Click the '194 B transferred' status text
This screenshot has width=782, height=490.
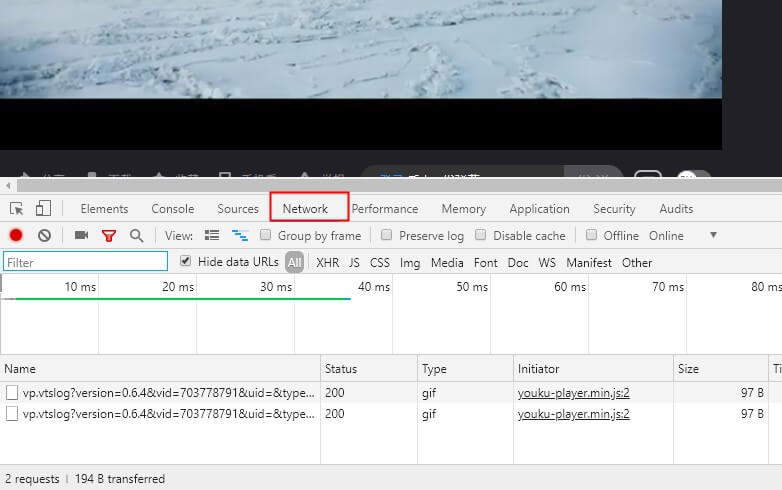point(120,479)
